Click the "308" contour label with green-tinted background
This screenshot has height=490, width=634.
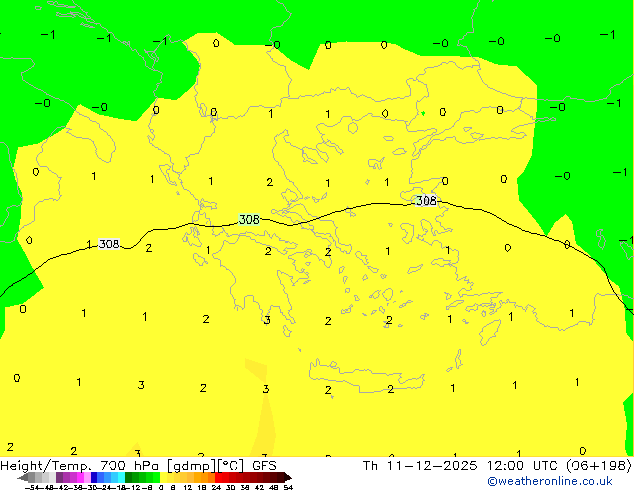tap(249, 220)
